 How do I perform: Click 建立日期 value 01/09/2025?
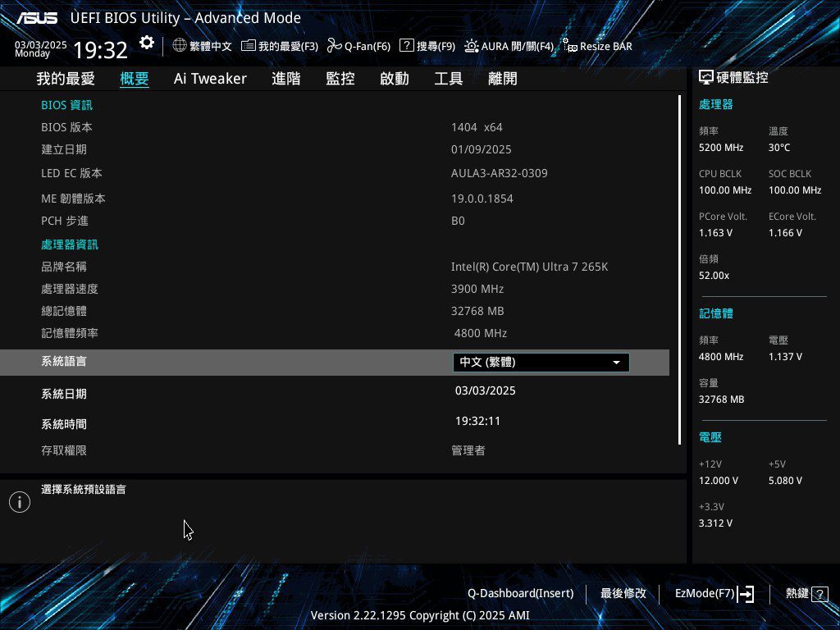tap(481, 149)
